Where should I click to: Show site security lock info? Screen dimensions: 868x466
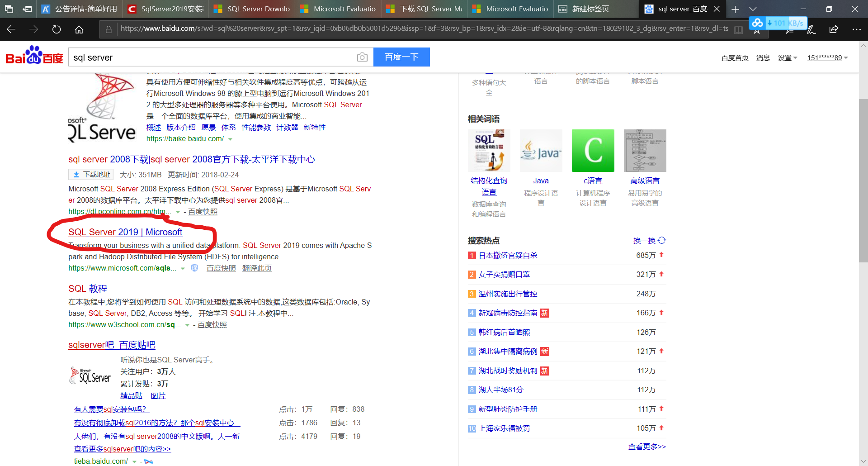point(108,29)
